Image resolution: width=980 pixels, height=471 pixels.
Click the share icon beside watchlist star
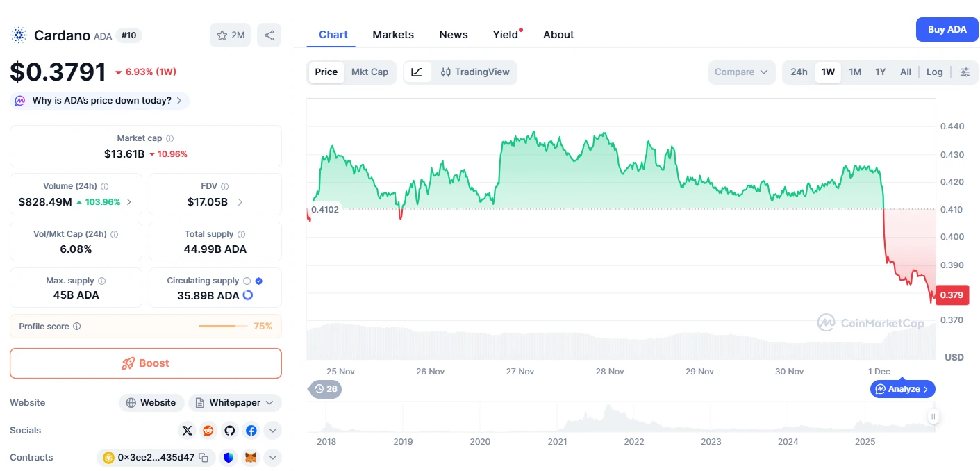click(x=269, y=35)
